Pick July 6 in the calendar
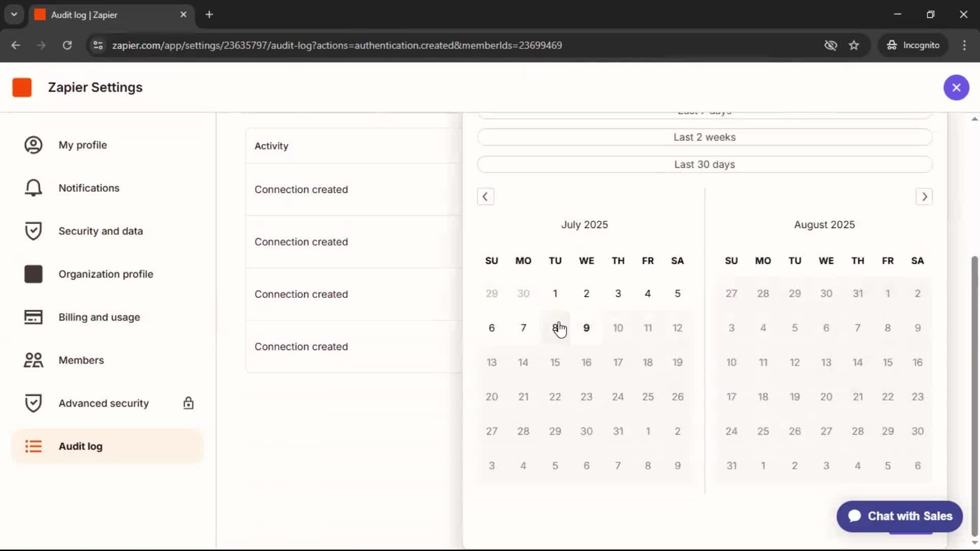The height and width of the screenshot is (551, 980). click(x=492, y=328)
